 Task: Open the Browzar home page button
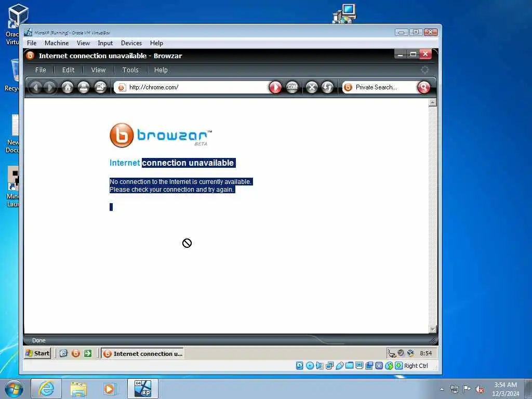[68, 87]
